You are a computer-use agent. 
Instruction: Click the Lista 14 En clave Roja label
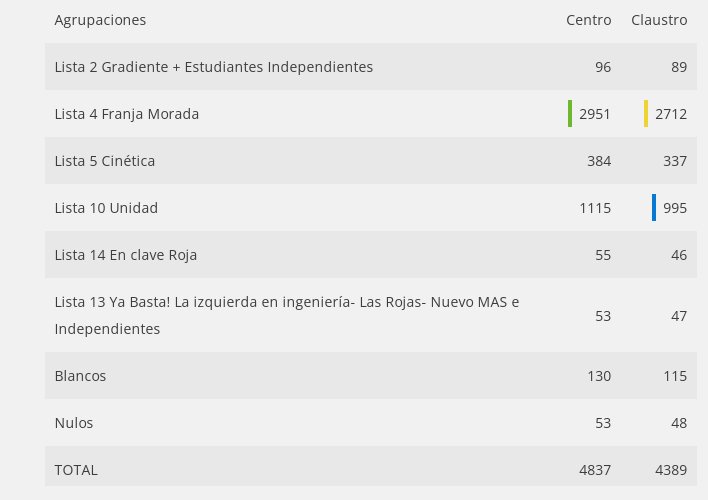pos(126,255)
